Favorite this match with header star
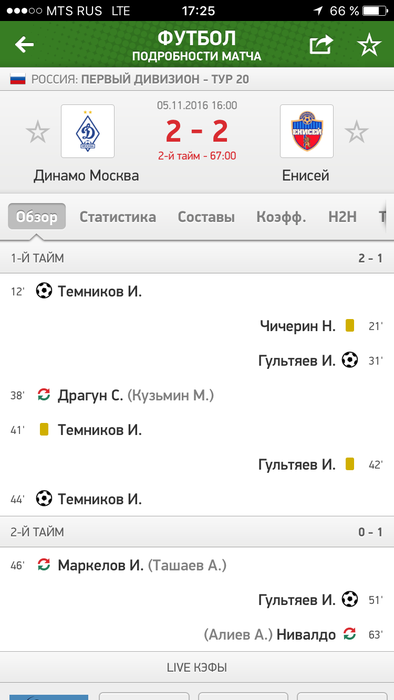The image size is (394, 700). coord(369,45)
